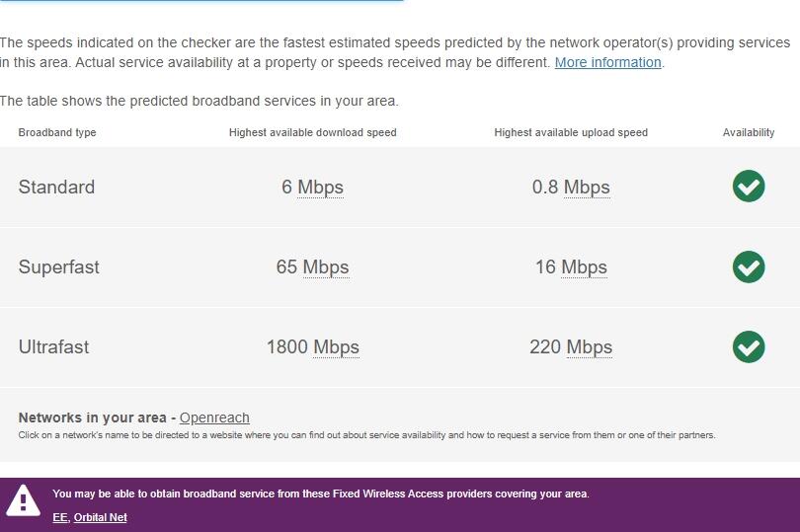Click Mbps abbreviation beside Standard 0.8 upload
The width and height of the screenshot is (800, 532).
click(x=587, y=188)
